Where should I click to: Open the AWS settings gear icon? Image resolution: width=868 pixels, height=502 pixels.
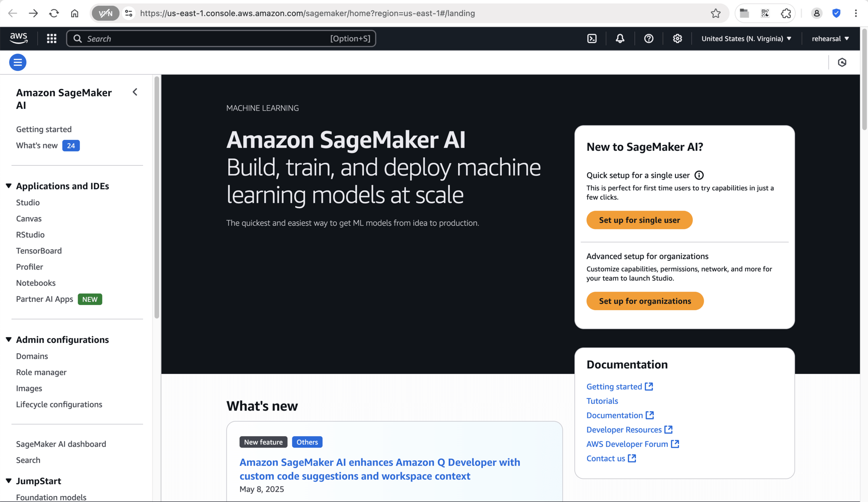pos(677,39)
